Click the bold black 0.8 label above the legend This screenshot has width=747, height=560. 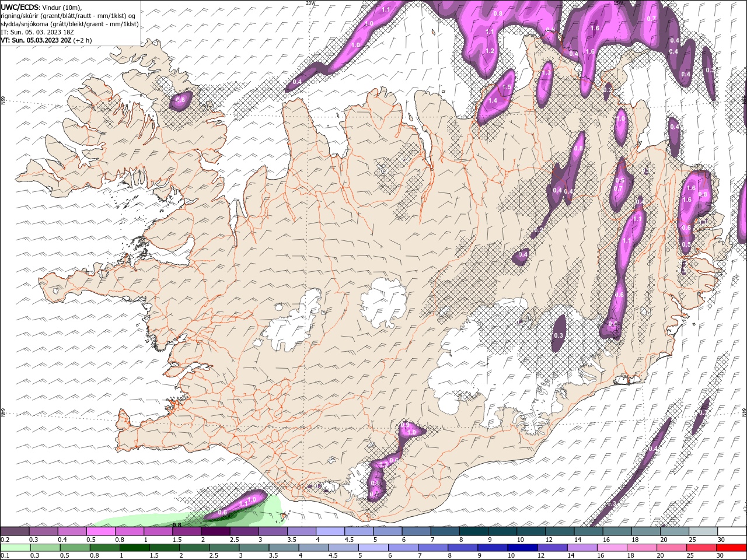[x=177, y=524]
